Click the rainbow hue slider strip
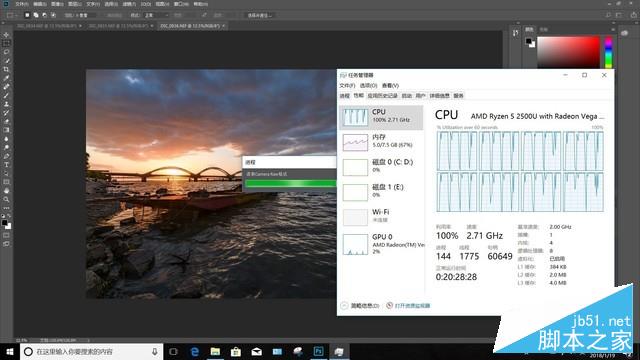 pyautogui.click(x=608, y=52)
